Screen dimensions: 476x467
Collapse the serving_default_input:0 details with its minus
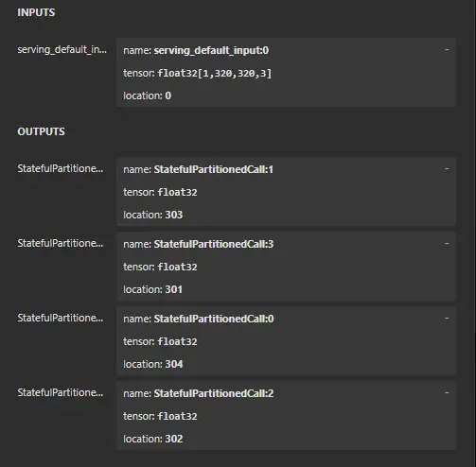pos(447,50)
